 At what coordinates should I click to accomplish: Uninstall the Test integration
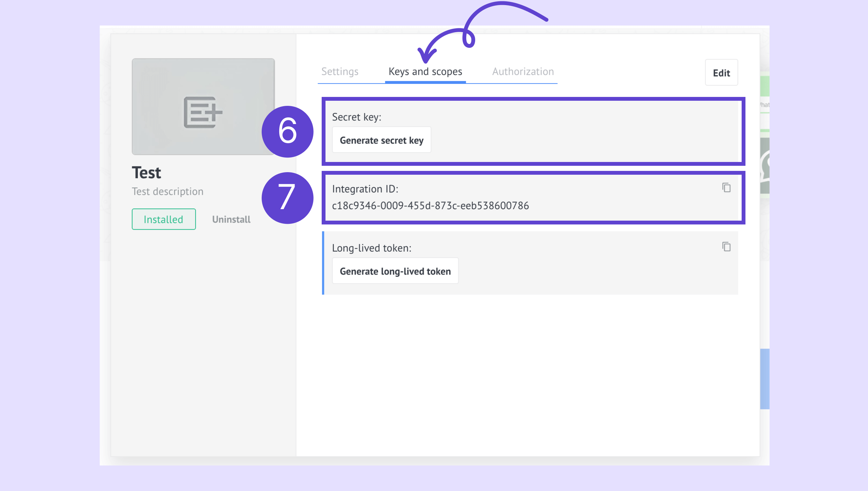point(231,219)
